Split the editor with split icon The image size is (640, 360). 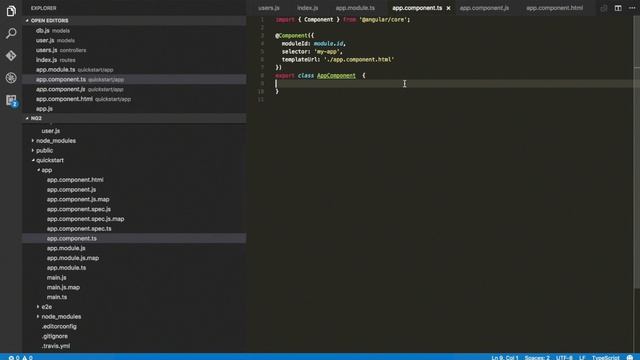coord(618,8)
